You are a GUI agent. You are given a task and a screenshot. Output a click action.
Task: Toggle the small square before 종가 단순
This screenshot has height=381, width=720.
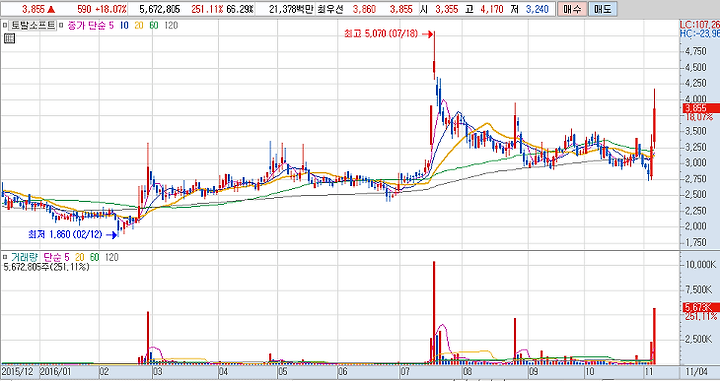tap(62, 26)
